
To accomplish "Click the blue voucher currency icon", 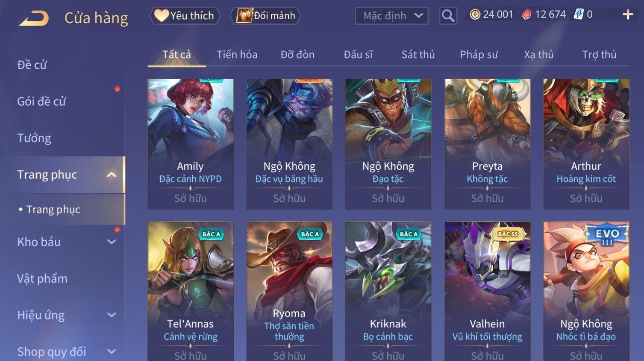I will pyautogui.click(x=579, y=15).
